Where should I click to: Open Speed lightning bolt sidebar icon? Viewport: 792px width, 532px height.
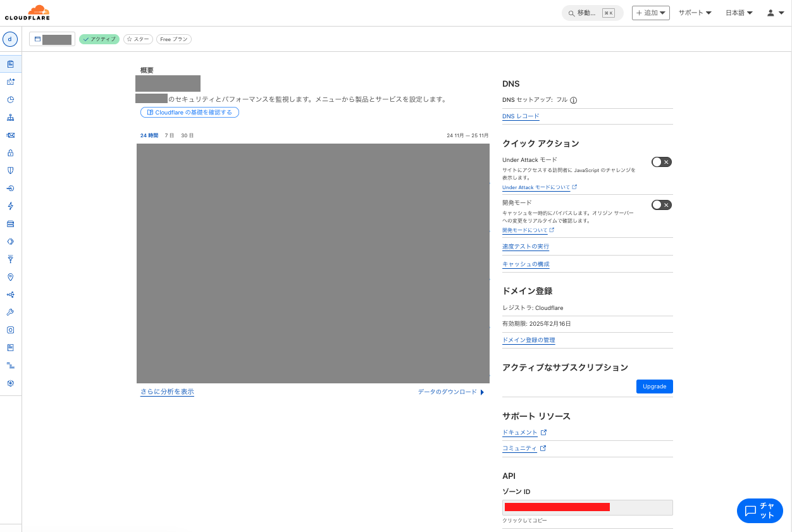pos(11,206)
